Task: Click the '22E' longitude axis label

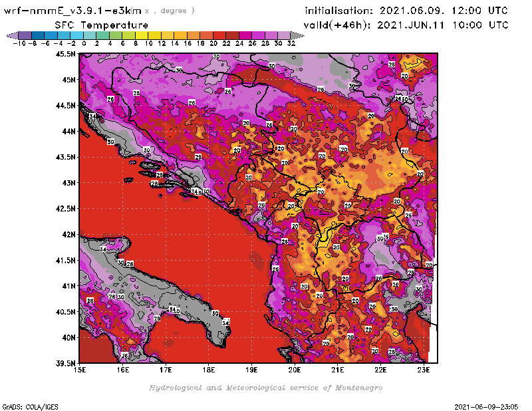Action: point(380,370)
